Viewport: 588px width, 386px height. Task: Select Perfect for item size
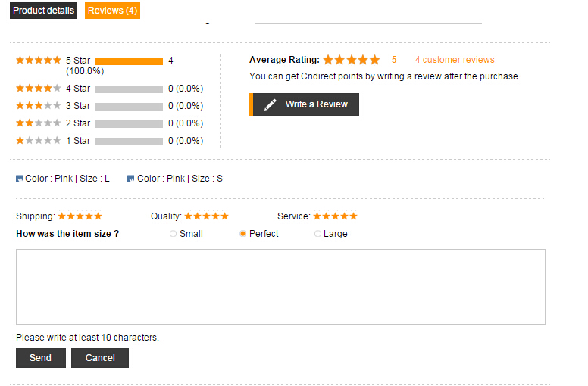(242, 234)
